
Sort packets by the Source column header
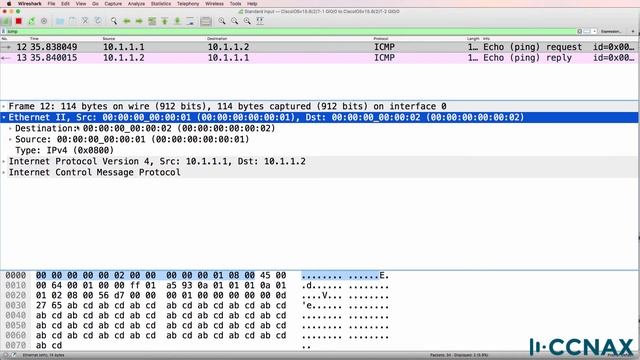(x=109, y=38)
